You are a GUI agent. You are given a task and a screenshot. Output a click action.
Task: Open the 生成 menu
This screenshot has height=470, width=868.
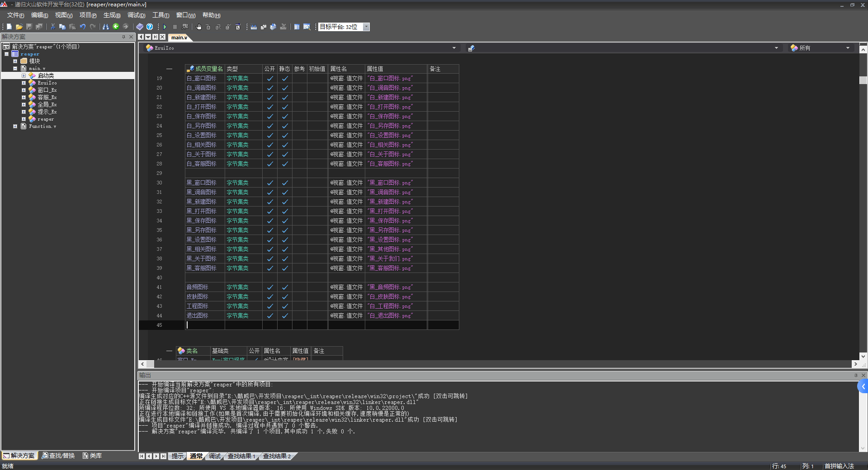click(x=112, y=15)
